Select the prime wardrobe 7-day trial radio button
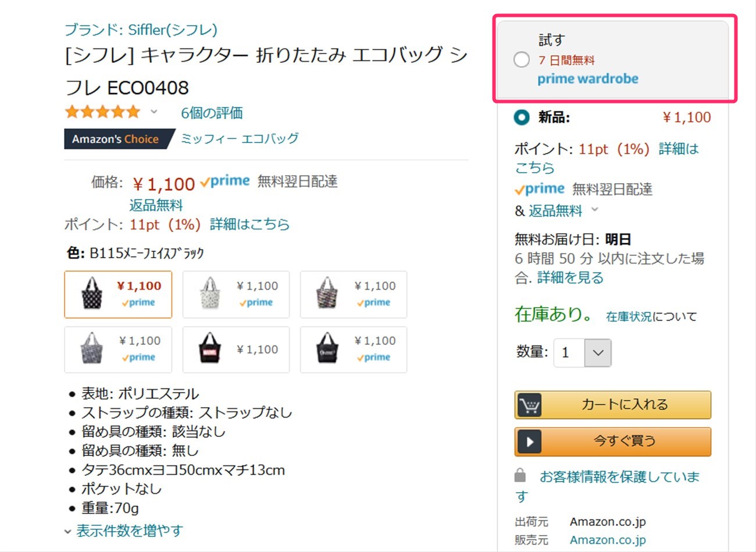The width and height of the screenshot is (756, 552). pos(522,59)
